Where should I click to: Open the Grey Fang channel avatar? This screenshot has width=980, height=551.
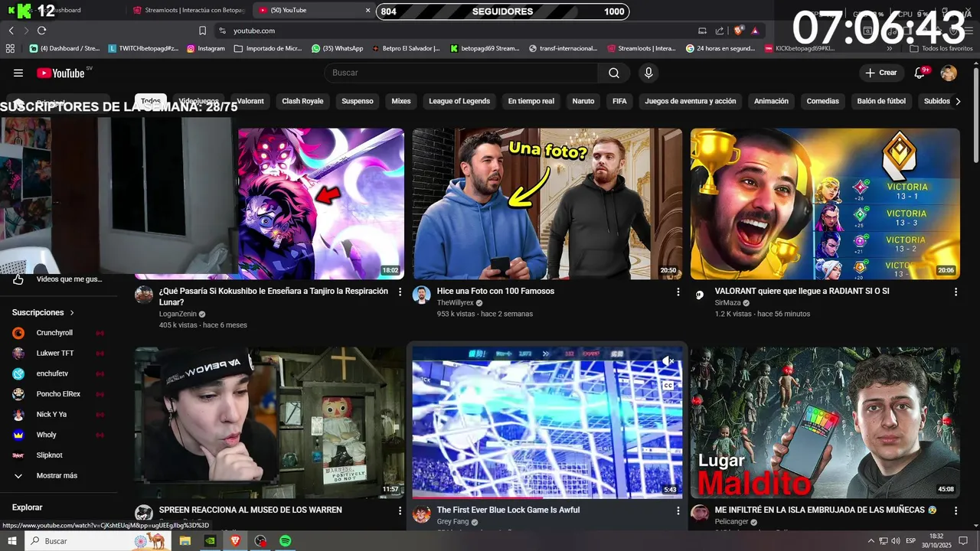click(422, 514)
